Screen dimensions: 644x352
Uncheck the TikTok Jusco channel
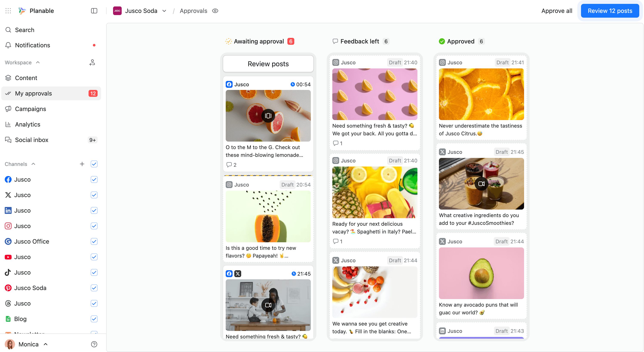[x=94, y=273]
